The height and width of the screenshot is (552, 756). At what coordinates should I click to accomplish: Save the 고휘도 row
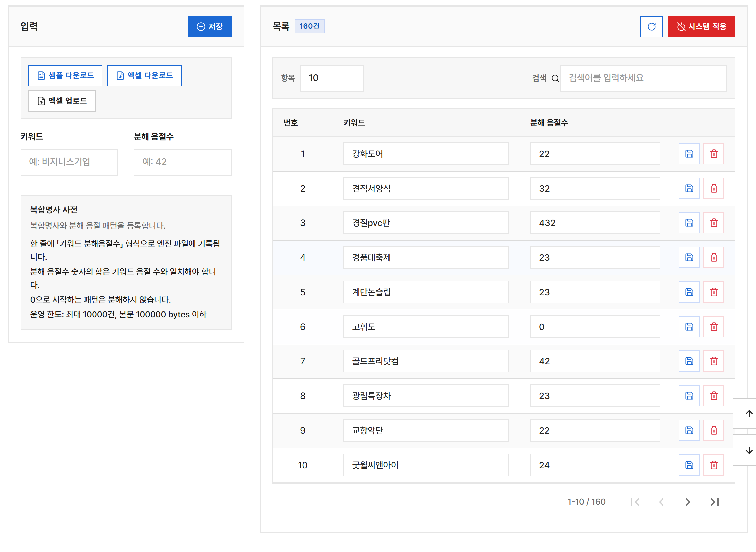click(689, 327)
